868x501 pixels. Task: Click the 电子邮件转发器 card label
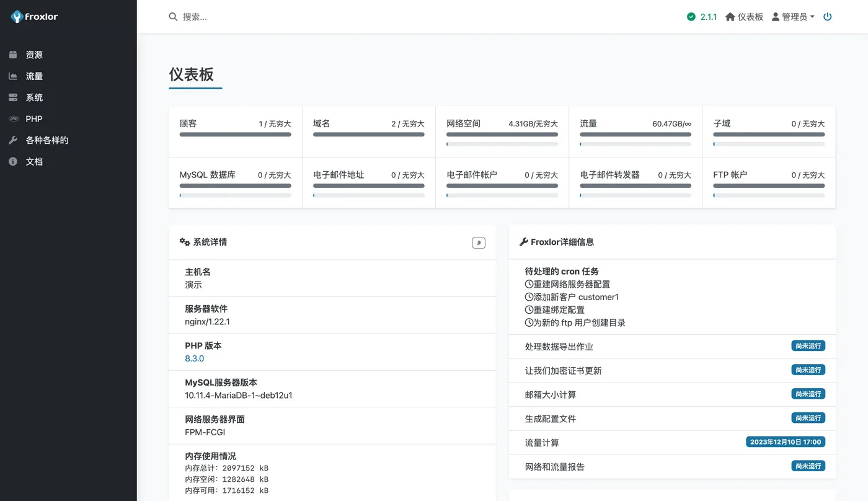tap(610, 175)
